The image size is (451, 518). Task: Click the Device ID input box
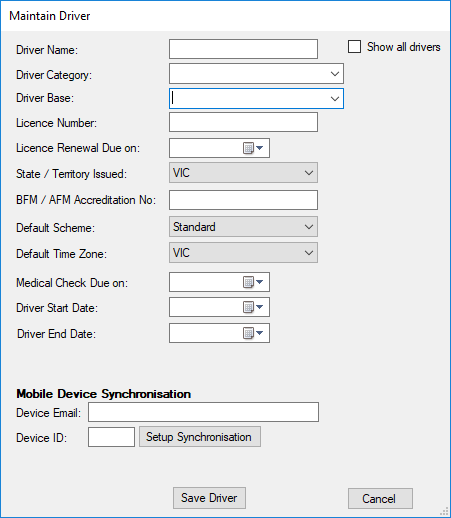pos(111,437)
